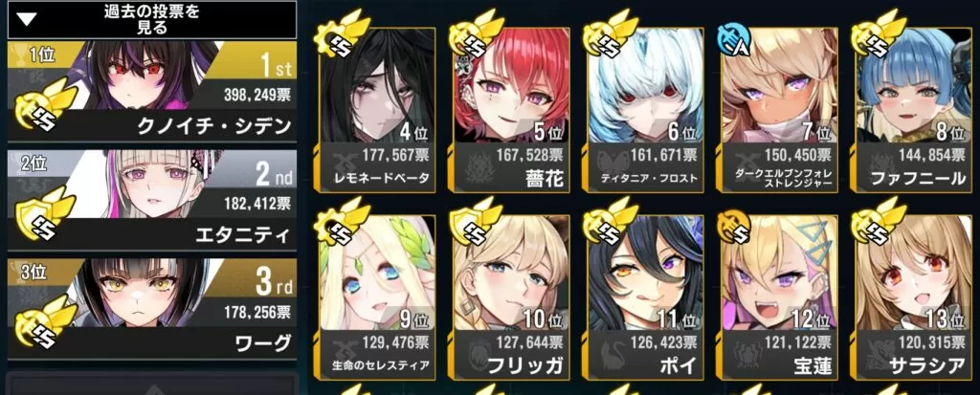Expand the 過去の投票を見る dropdown
The width and height of the screenshot is (980, 395).
[x=151, y=19]
